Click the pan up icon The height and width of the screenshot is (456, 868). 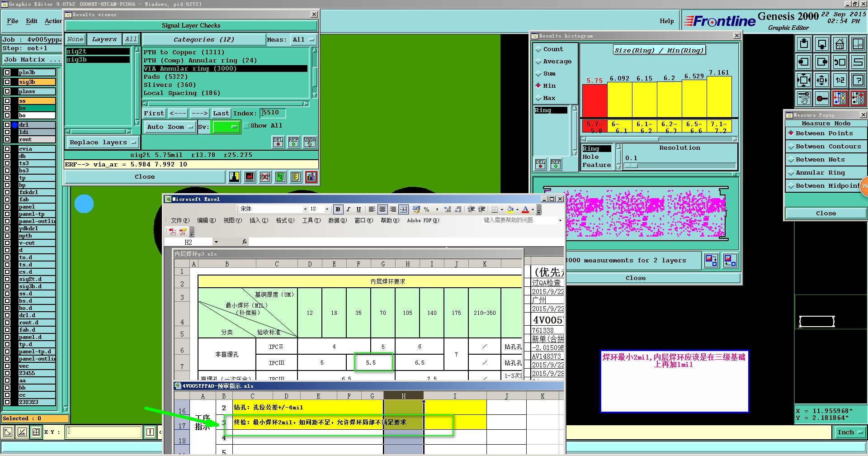pyautogui.click(x=804, y=44)
